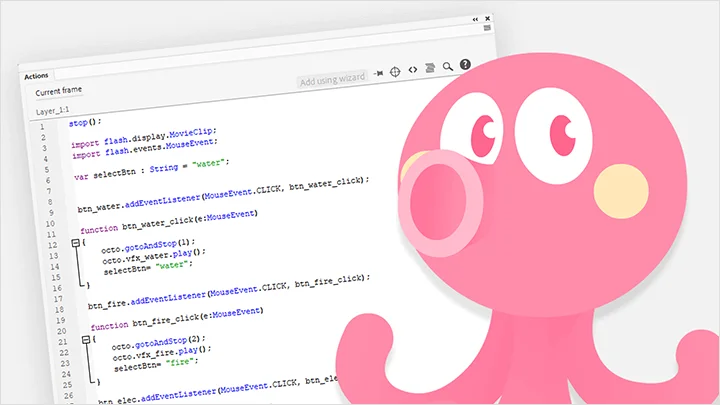Click line number 9 in the gutter

click(51, 213)
